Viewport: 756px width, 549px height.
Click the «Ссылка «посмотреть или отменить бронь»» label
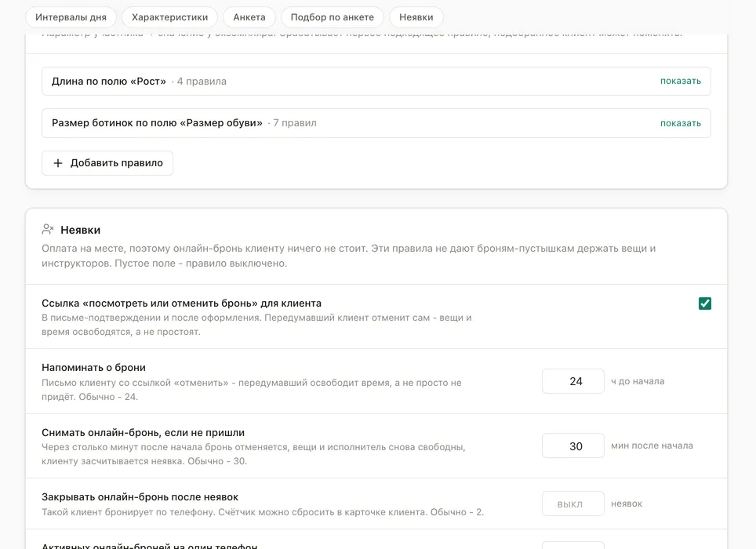(181, 304)
